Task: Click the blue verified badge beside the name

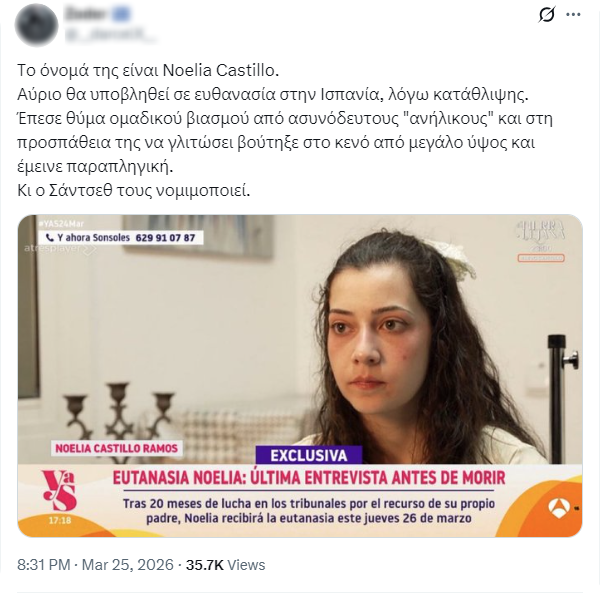Action: coord(122,14)
